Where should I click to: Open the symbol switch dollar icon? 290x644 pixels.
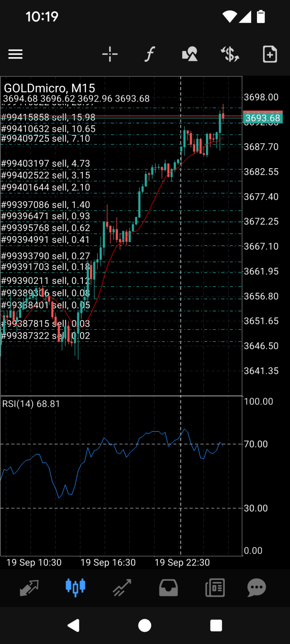click(x=230, y=54)
